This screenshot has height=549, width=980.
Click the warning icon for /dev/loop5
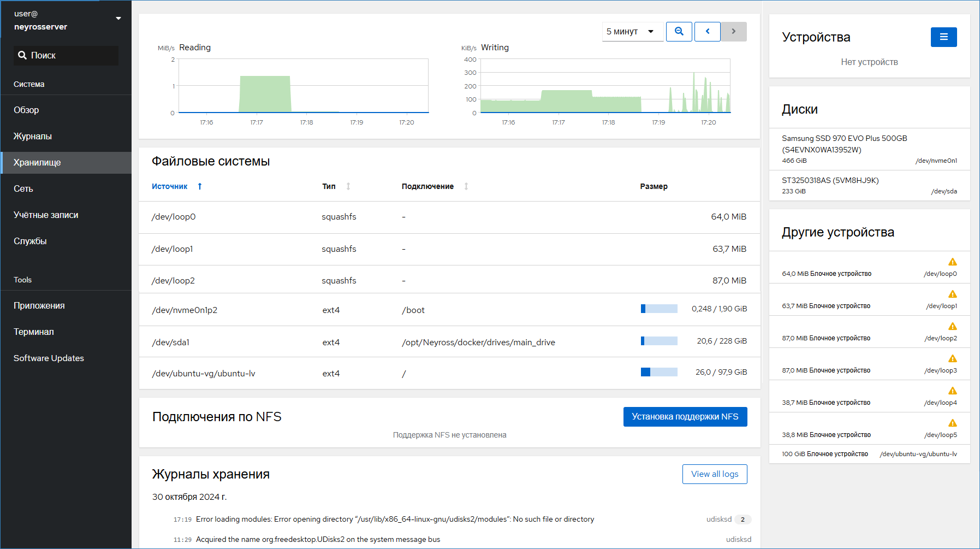tap(952, 423)
